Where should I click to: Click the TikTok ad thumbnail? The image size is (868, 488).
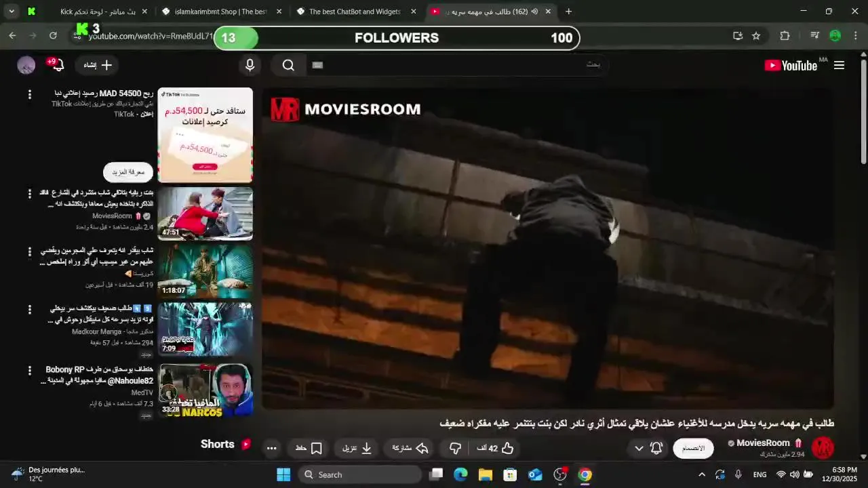205,135
